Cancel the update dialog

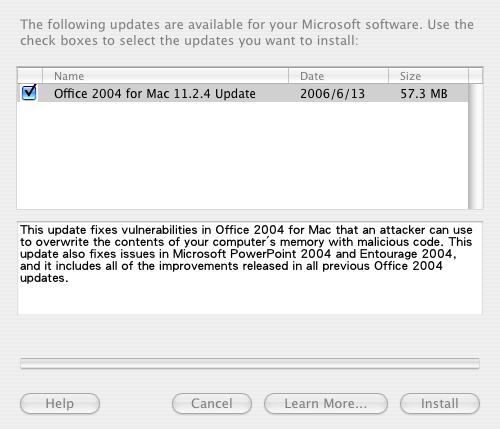coord(212,403)
